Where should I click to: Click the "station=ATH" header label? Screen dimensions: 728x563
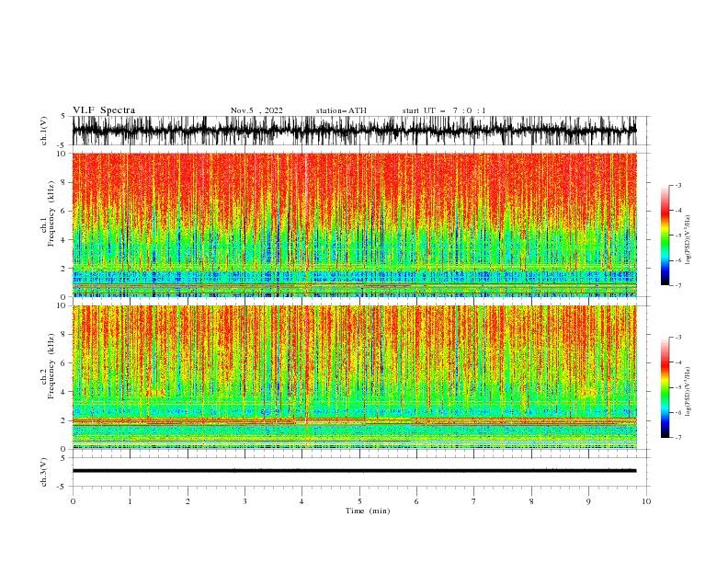pos(341,110)
